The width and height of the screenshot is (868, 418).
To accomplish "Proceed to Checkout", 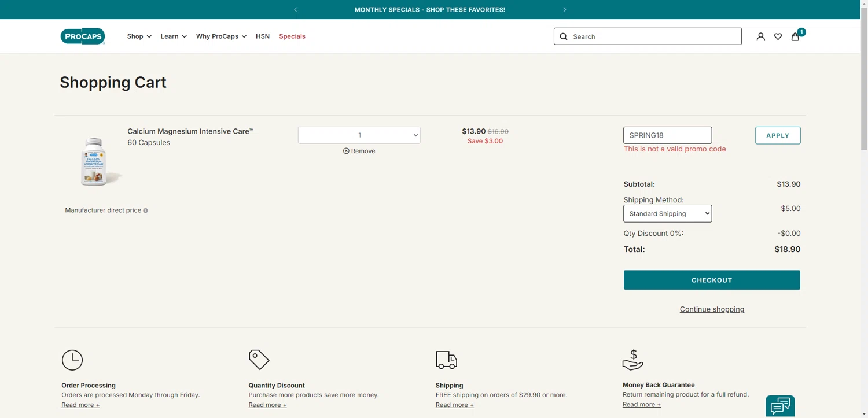I will [712, 280].
